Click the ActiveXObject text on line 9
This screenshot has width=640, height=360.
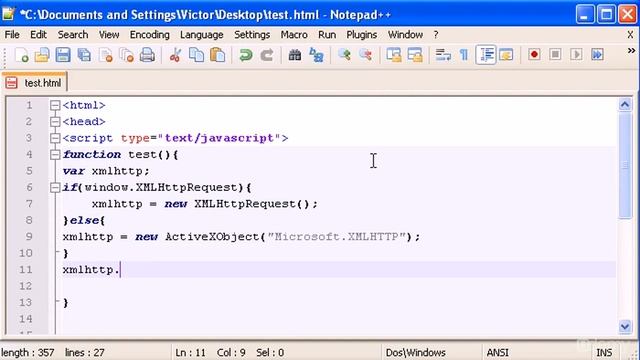point(212,237)
